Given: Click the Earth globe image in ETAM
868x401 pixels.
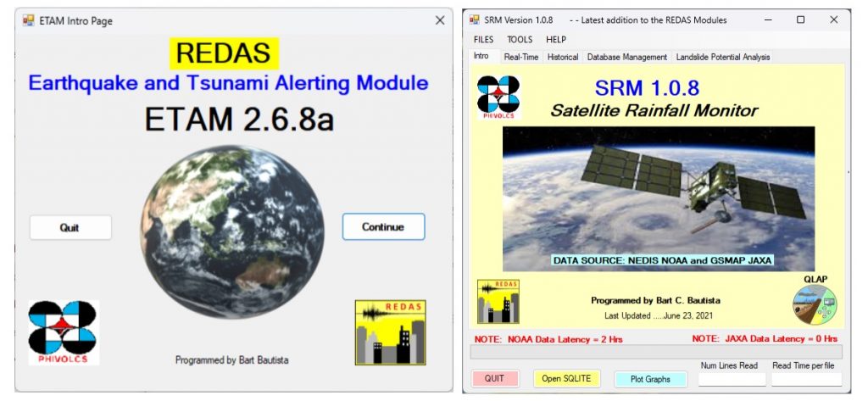Looking at the screenshot, I should pyautogui.click(x=232, y=231).
